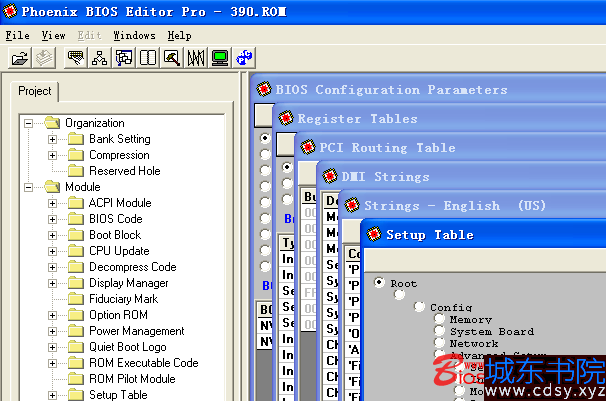Select the Memory node radio in Setup Table

pos(439,319)
